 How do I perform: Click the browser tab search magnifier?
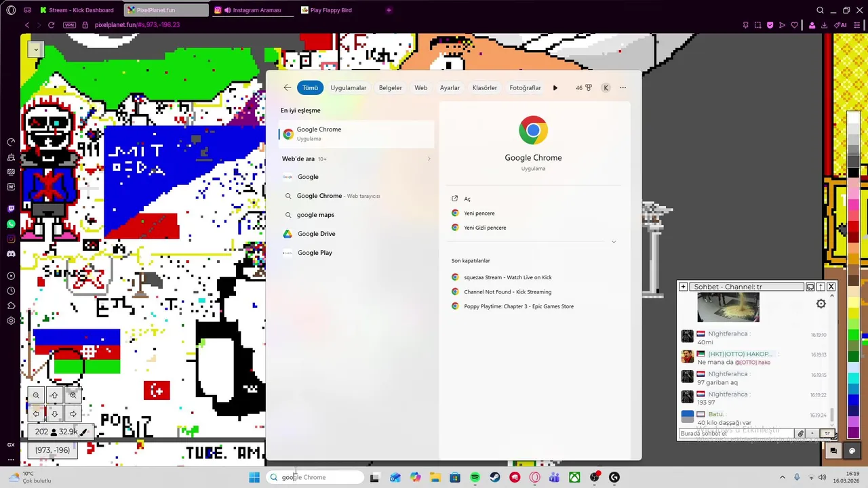click(820, 10)
